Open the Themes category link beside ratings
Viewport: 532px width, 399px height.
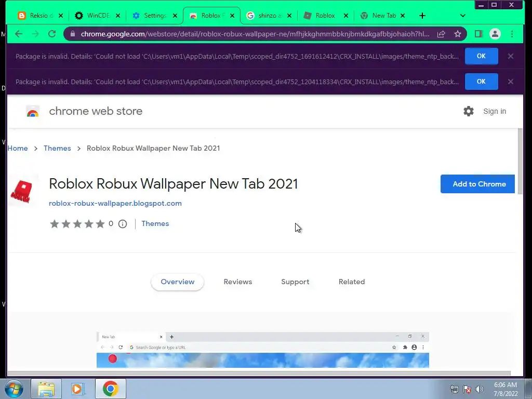click(x=155, y=223)
